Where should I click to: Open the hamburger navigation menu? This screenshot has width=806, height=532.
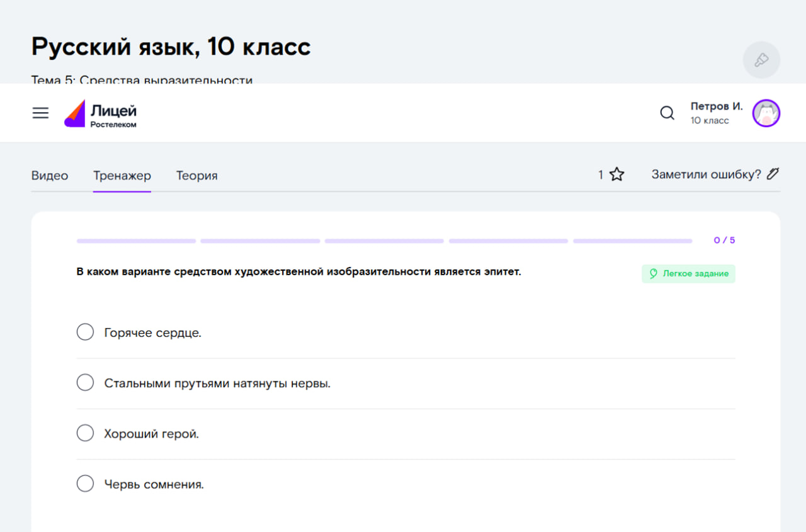[40, 113]
